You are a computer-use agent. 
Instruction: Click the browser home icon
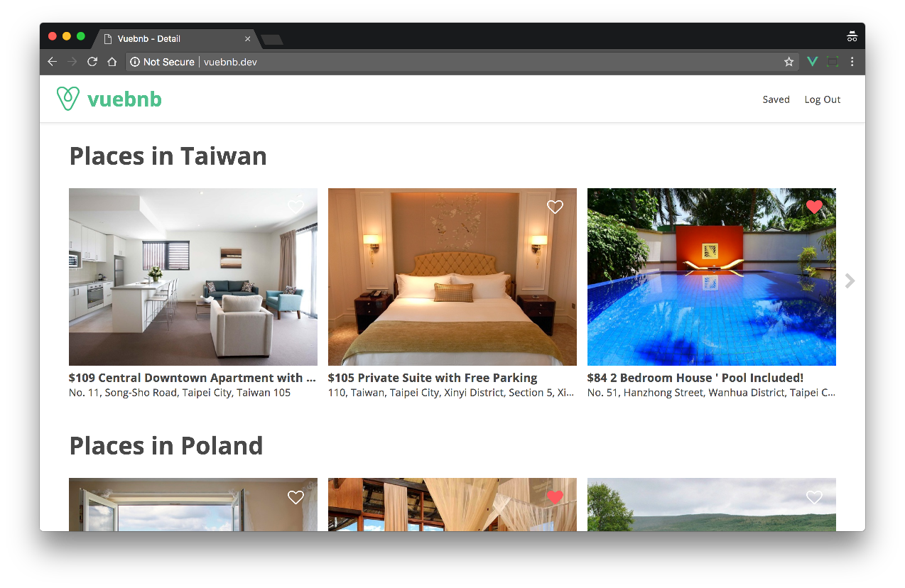click(112, 62)
